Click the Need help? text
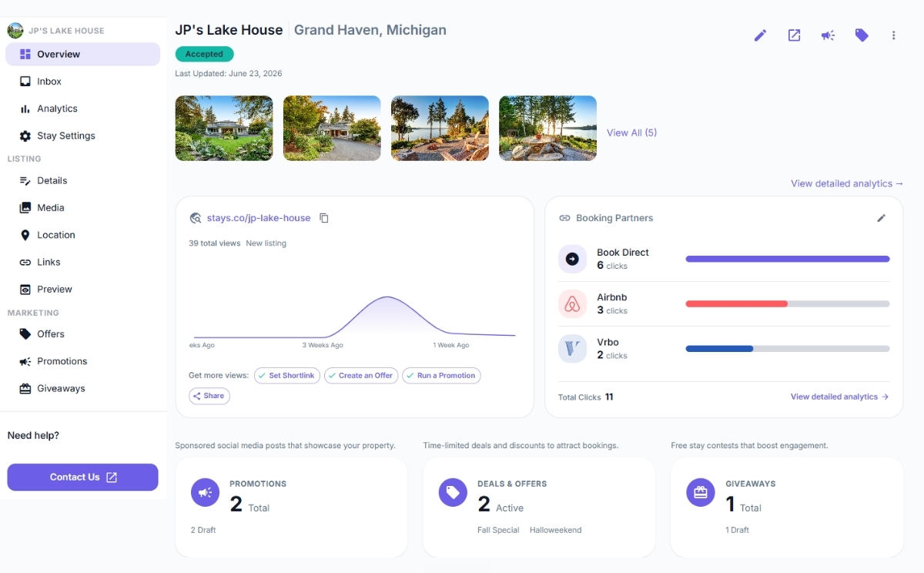This screenshot has width=924, height=573. [x=33, y=435]
